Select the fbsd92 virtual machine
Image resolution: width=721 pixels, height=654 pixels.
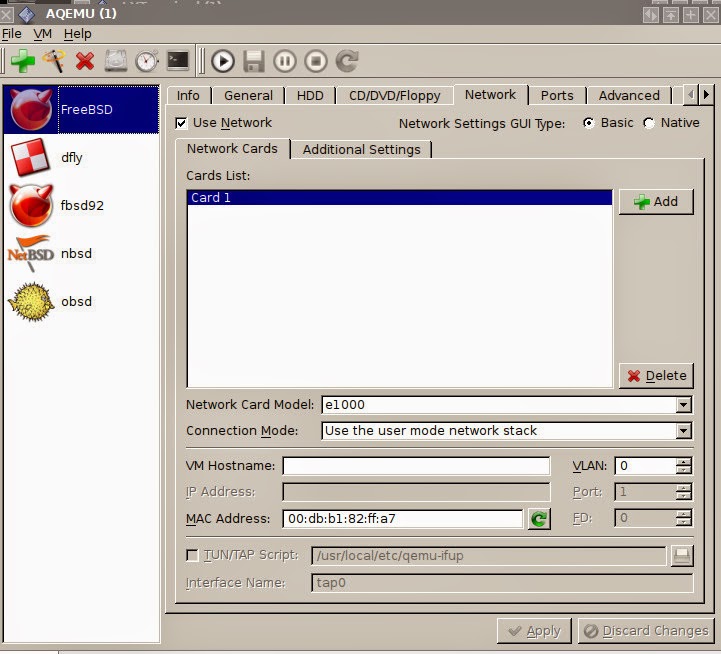pyautogui.click(x=81, y=206)
